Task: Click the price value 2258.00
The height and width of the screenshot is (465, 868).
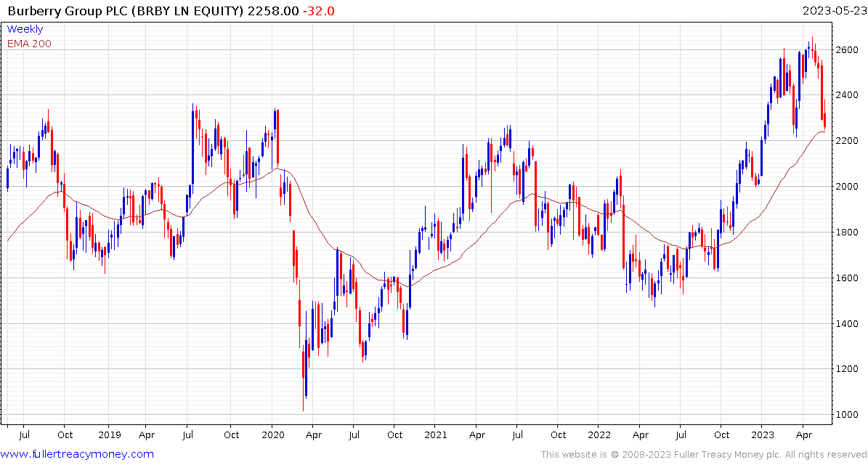Action: click(273, 11)
